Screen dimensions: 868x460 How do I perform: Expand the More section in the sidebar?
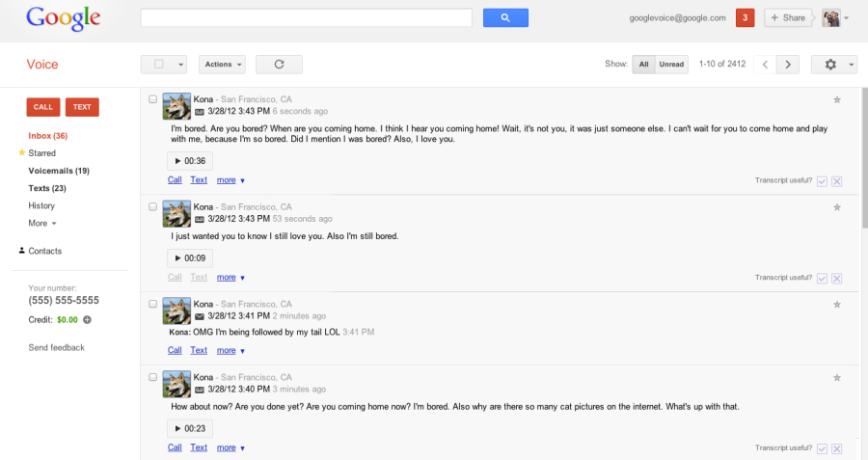pyautogui.click(x=41, y=223)
